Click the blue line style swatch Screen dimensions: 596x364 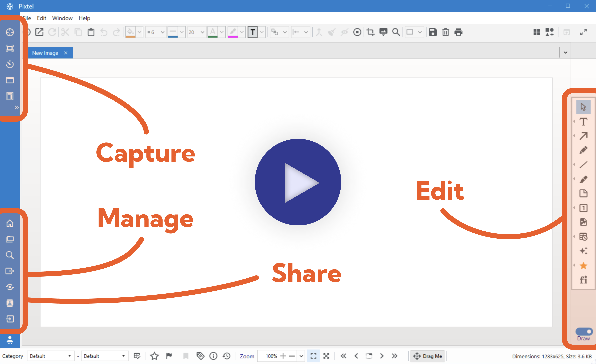pos(173,32)
